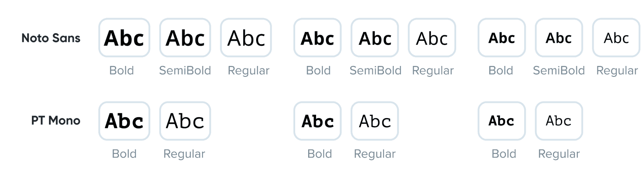Choose the smallest Noto Sans SemiBold tile
Screen dimensions: 644x176
click(558, 38)
